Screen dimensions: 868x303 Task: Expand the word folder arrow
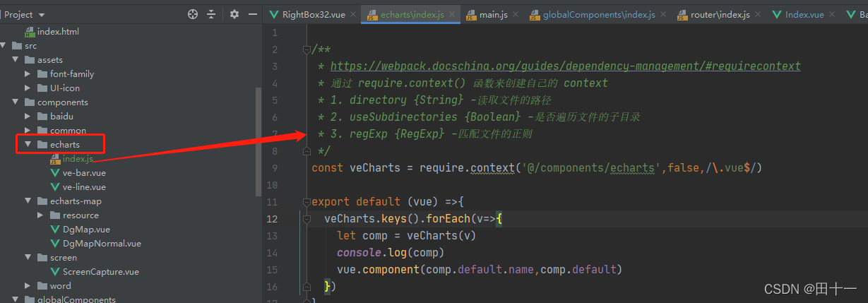click(28, 286)
